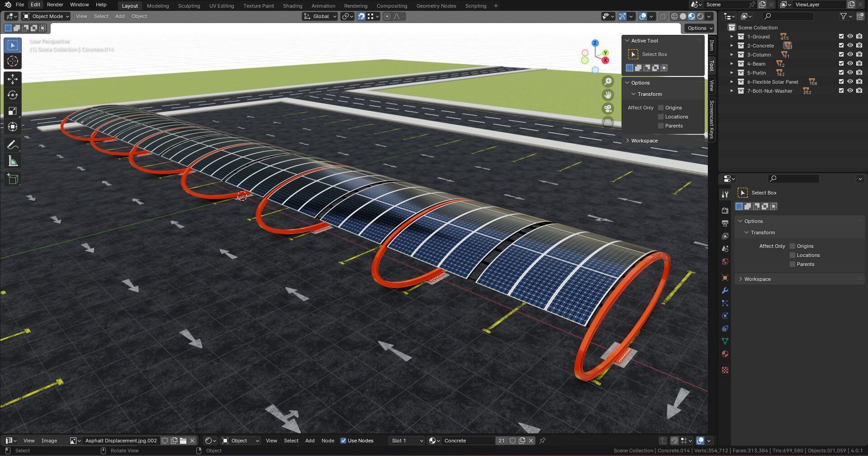Viewport: 868px width, 456px height.
Task: Open Render properties tab icon
Action: tap(725, 211)
